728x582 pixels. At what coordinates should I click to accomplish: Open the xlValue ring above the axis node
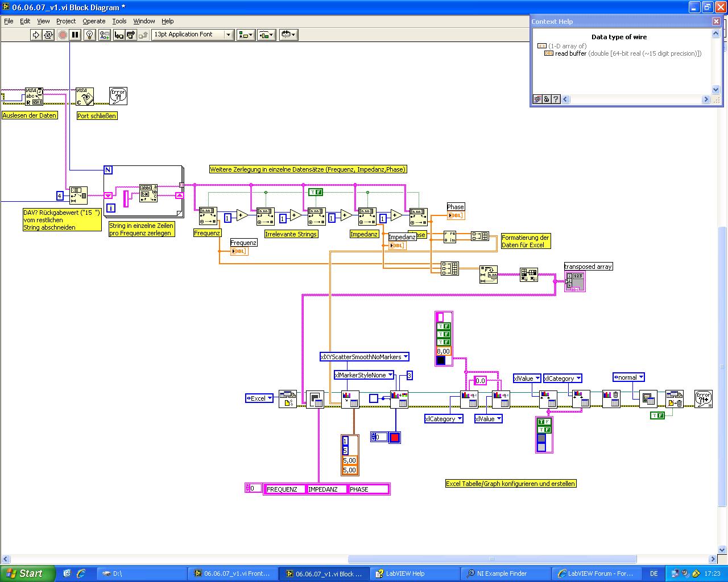pyautogui.click(x=527, y=379)
